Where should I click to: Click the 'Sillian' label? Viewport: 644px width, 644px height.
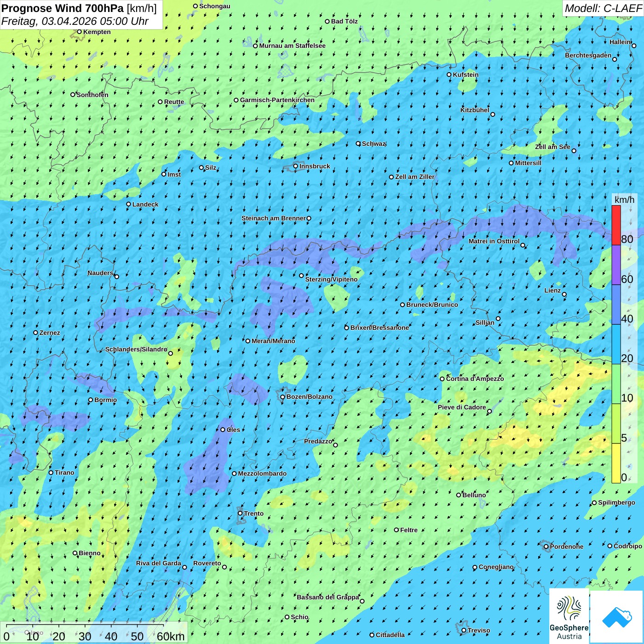[485, 322]
